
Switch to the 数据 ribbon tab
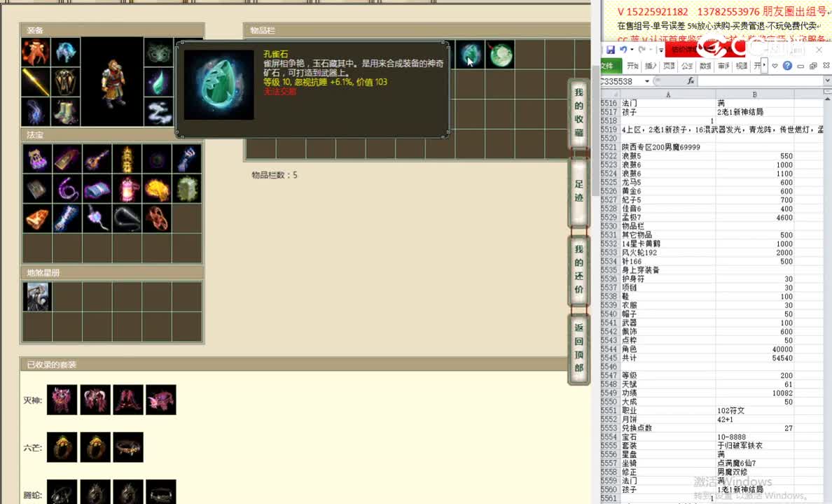point(706,65)
